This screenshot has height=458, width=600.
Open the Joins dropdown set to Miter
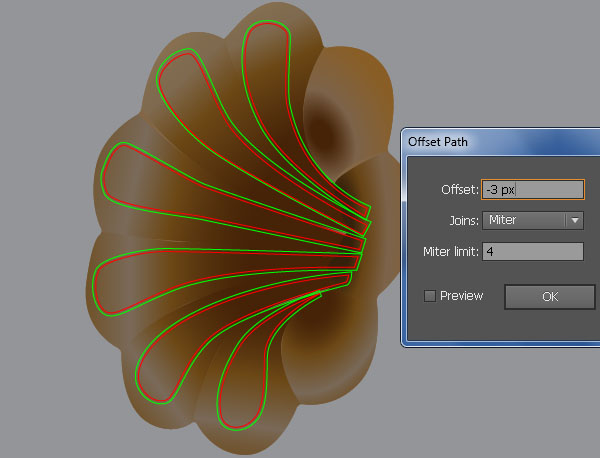533,220
